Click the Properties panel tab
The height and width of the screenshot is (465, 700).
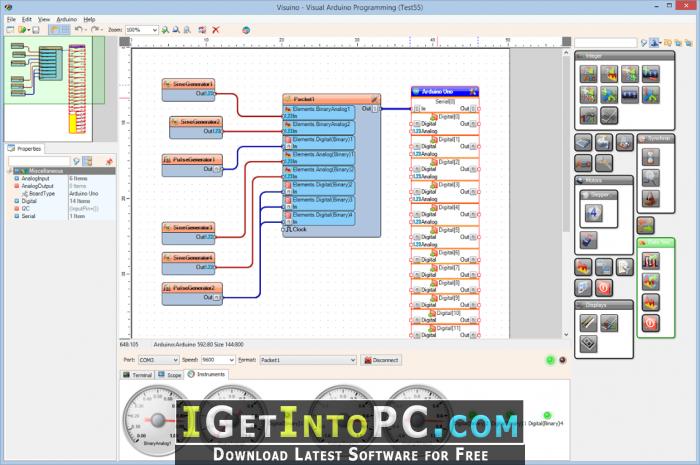25,149
